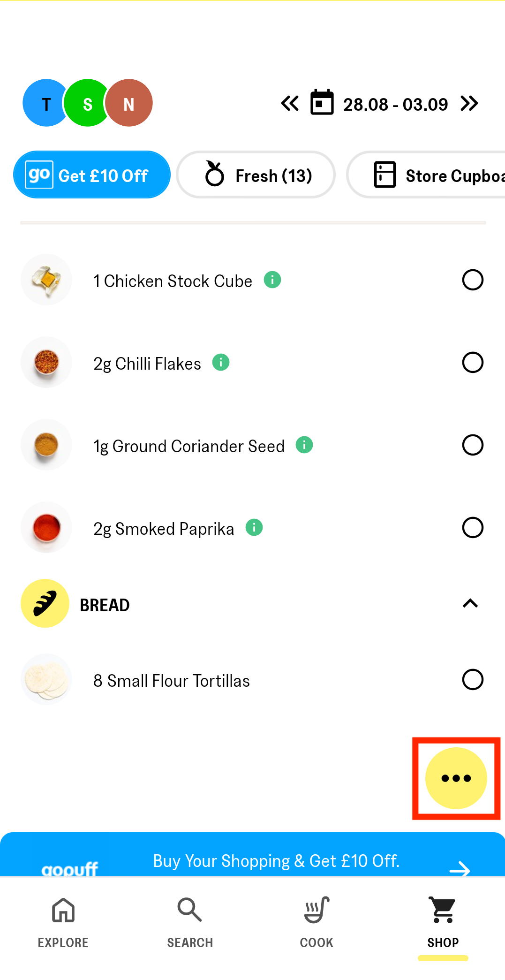Tap the Chilli Flakes info icon
Viewport: 505px width, 980px height.
pyautogui.click(x=221, y=362)
